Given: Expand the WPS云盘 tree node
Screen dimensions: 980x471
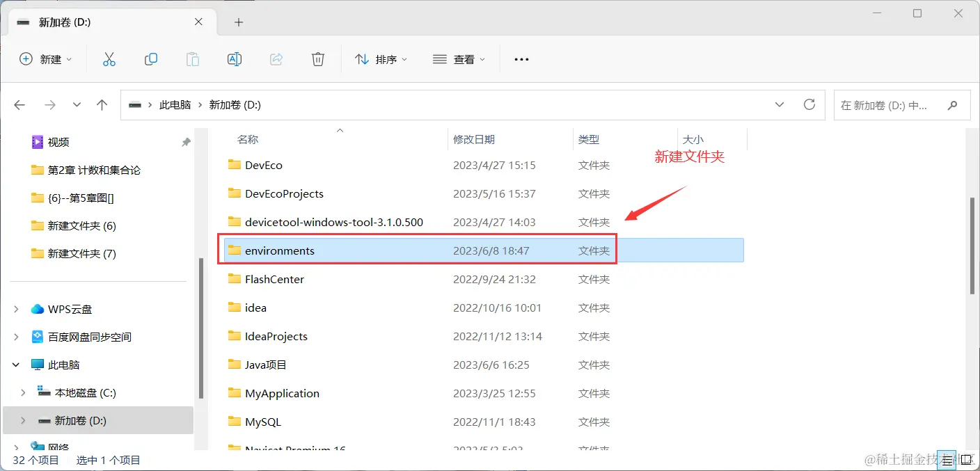Looking at the screenshot, I should 16,309.
